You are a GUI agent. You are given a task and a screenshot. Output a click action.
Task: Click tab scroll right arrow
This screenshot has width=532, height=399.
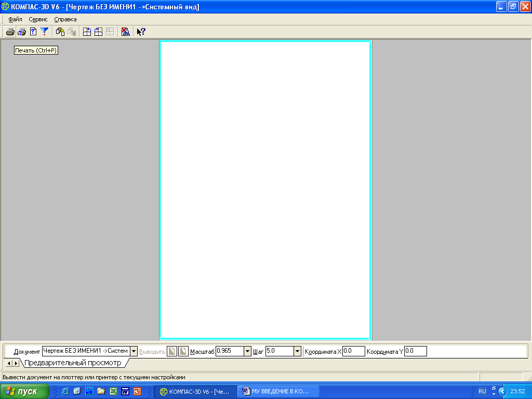click(x=16, y=363)
